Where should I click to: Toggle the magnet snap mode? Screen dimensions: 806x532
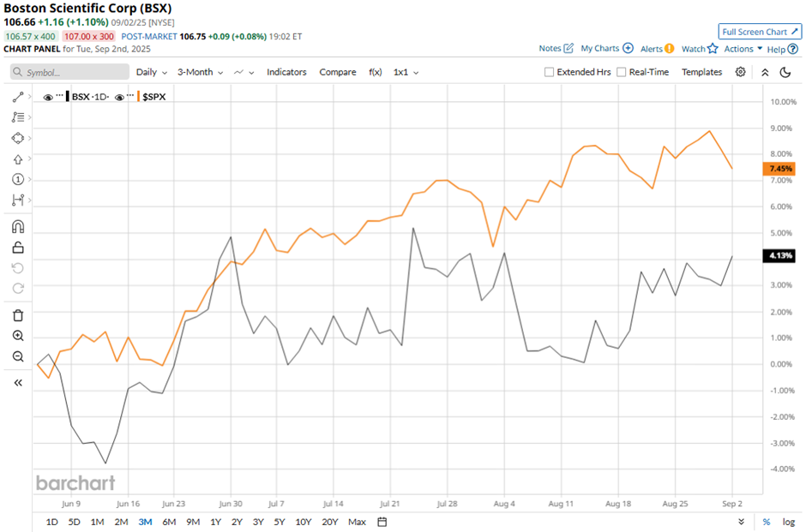(x=18, y=226)
